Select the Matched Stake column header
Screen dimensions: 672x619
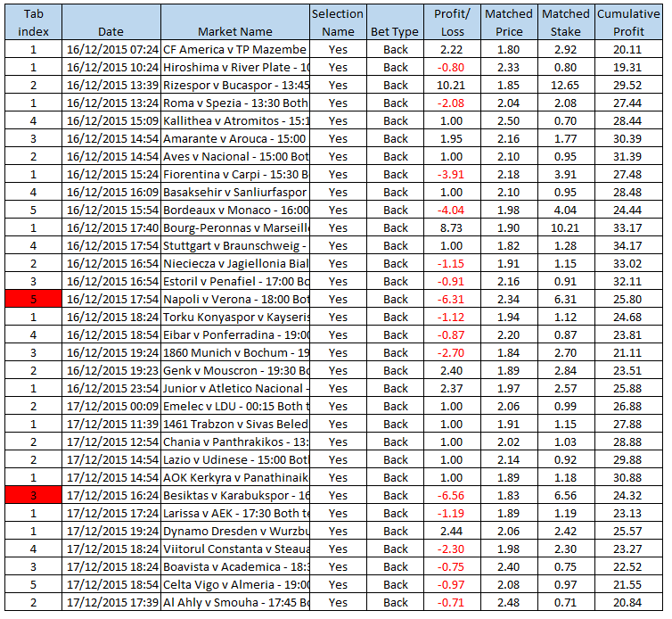[566, 22]
